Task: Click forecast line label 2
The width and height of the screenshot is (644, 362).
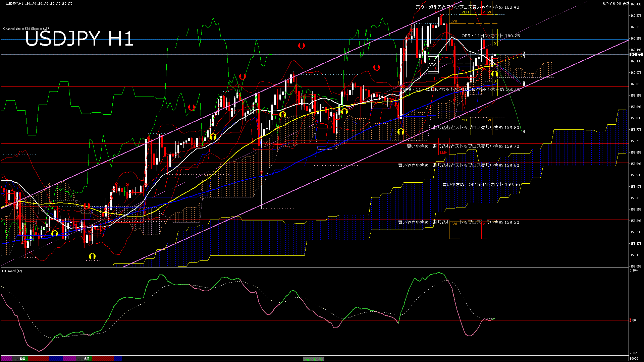Action: 524,53
